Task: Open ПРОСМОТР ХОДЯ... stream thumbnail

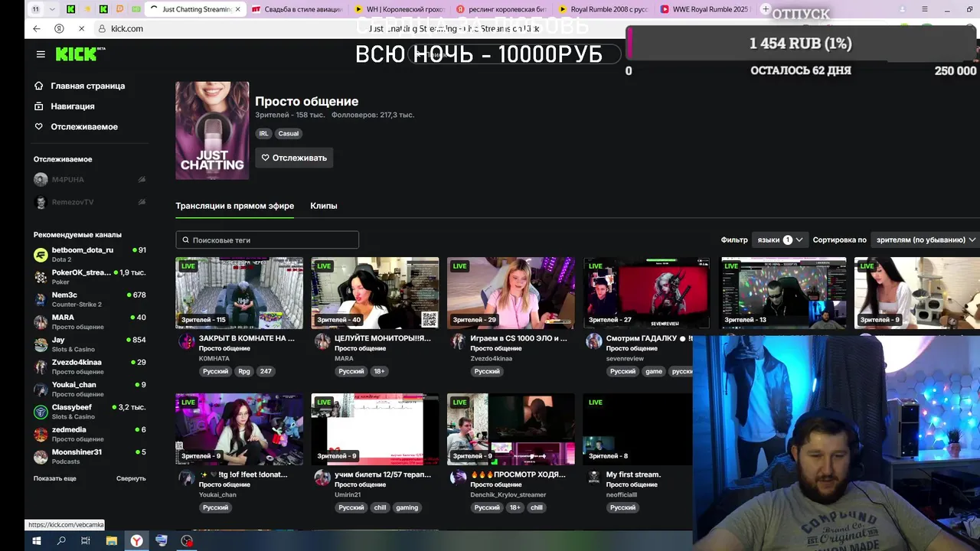Action: (511, 429)
